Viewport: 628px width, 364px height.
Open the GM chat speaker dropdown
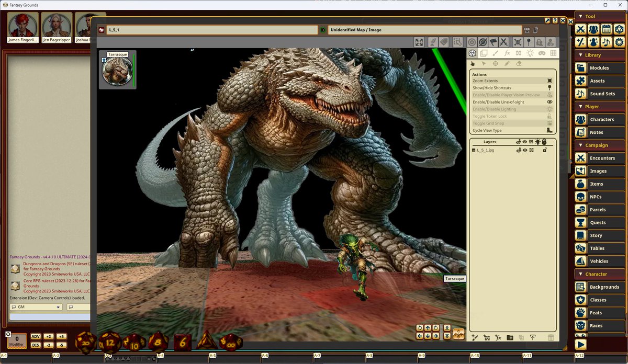(x=36, y=307)
